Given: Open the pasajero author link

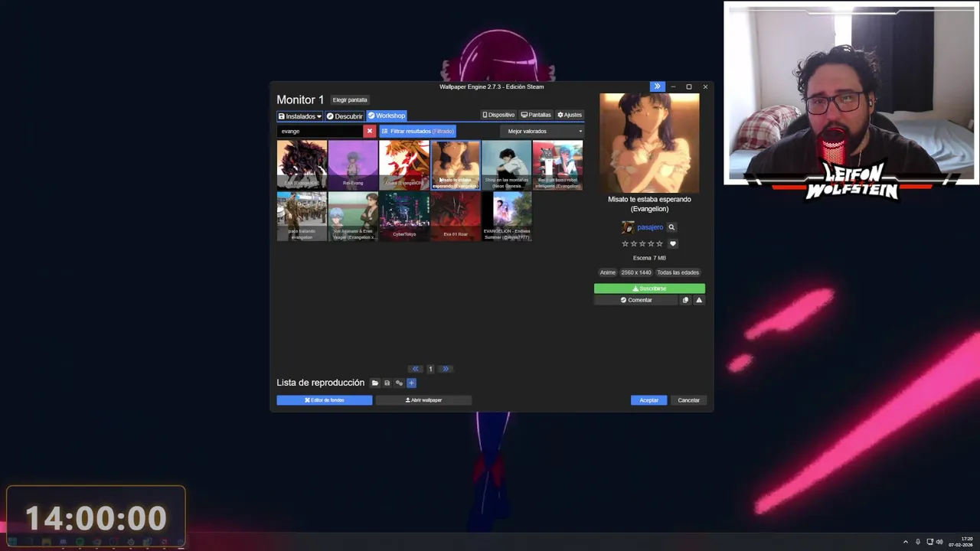Looking at the screenshot, I should point(650,227).
